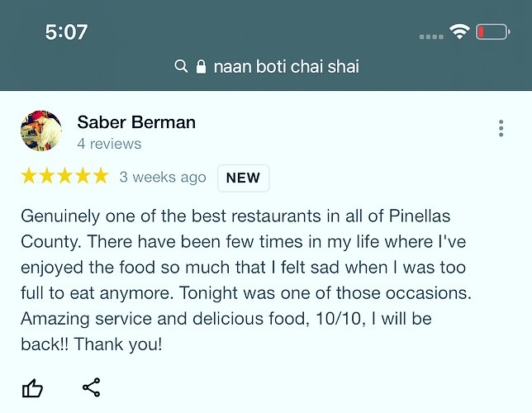Tap the battery indicator icon

[x=493, y=33]
